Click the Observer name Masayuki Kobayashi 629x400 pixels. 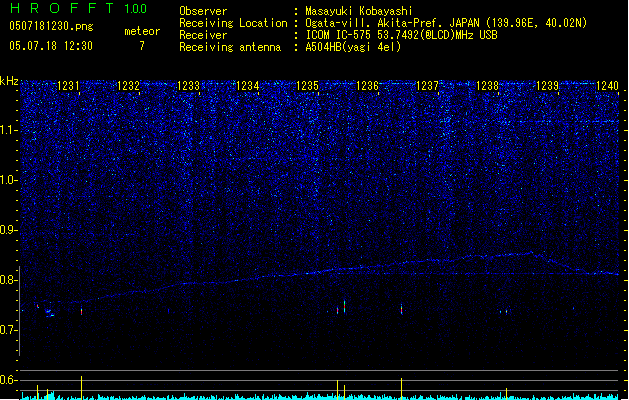click(359, 11)
